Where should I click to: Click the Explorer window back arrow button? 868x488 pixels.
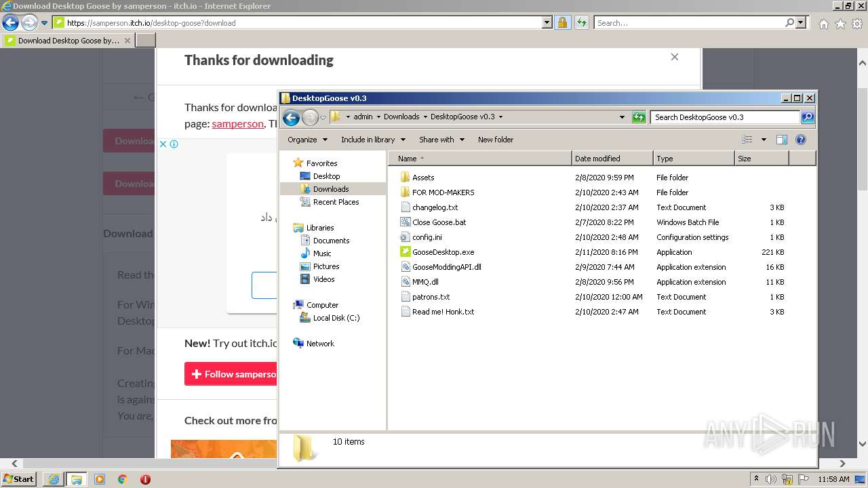click(291, 117)
